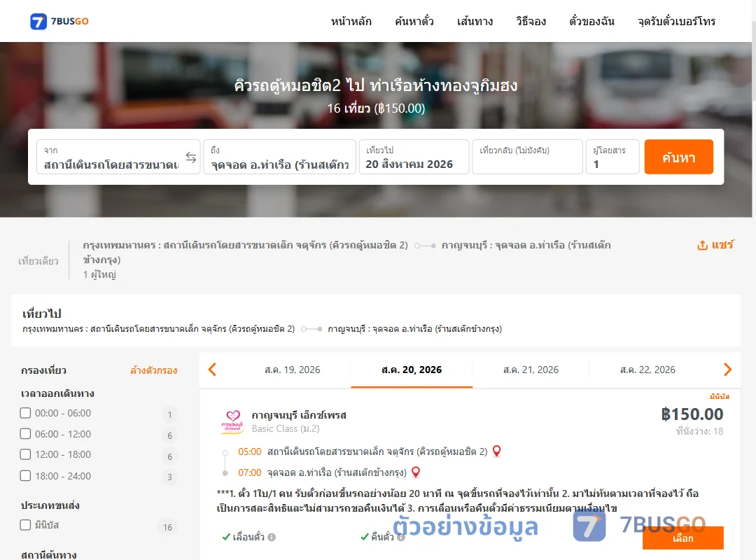The height and width of the screenshot is (560, 756).
Task: Go to next dates with right arrow
Action: 727,370
